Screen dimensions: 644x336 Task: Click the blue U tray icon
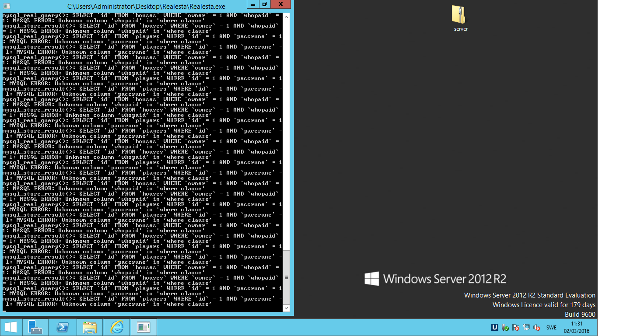[495, 327]
